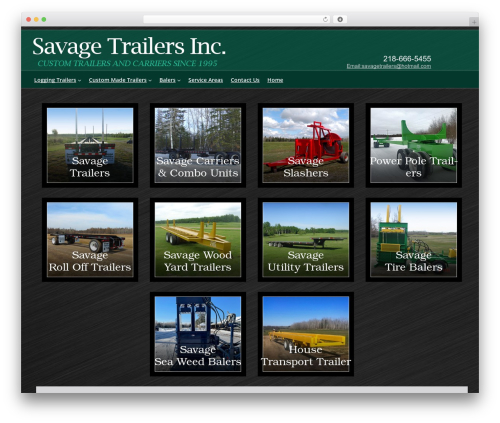The image size is (500, 423).
Task: Open the Contact Us page
Action: coord(245,80)
